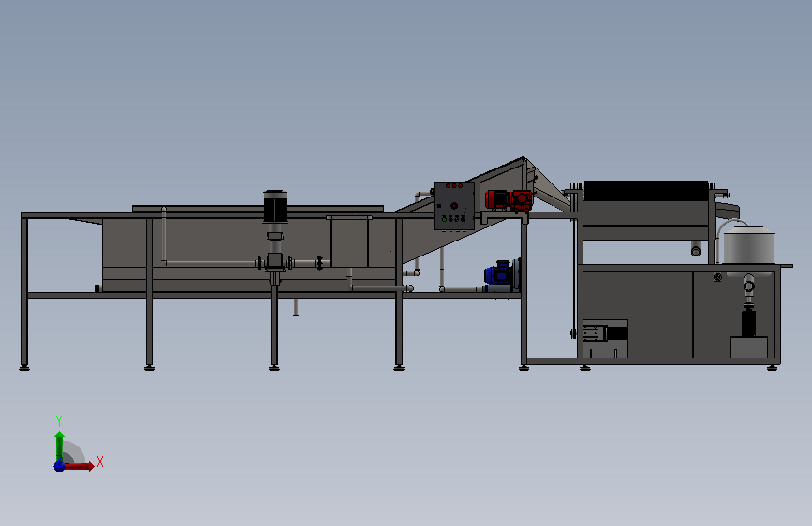Select the gray cylindrical tank on the right

point(748,246)
